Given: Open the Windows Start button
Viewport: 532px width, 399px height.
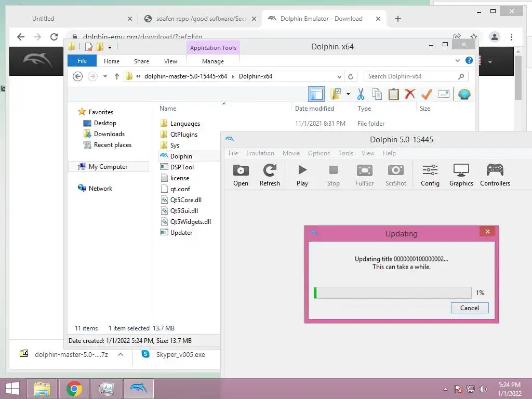Looking at the screenshot, I should [x=12, y=389].
